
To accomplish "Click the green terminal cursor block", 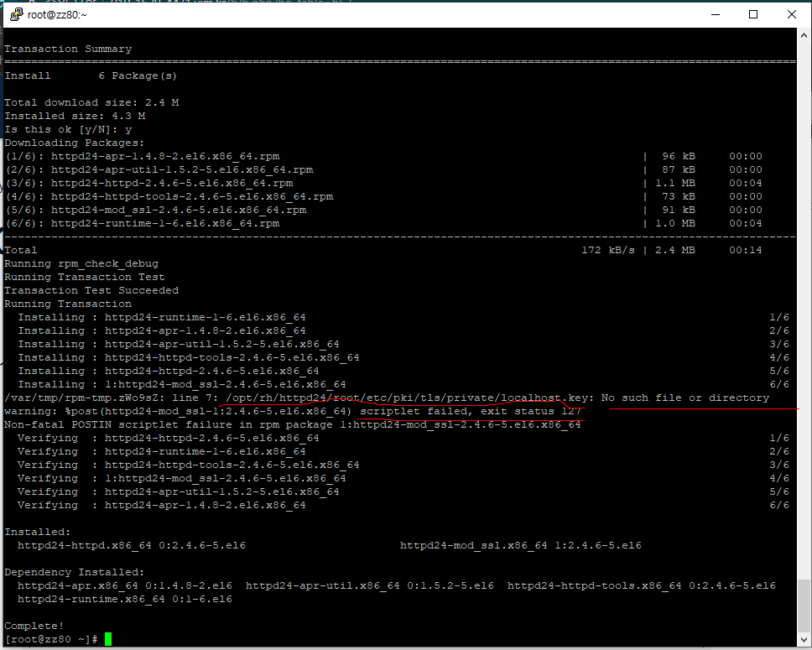I will coord(108,640).
